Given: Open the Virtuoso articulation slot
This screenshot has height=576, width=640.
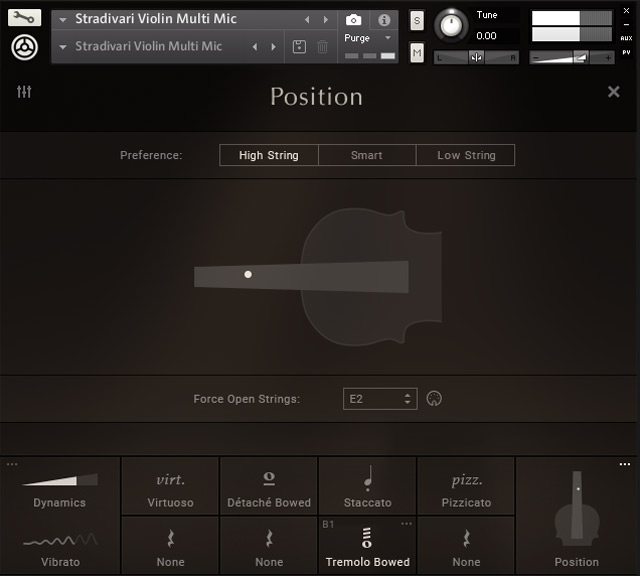Looking at the screenshot, I should pos(170,486).
